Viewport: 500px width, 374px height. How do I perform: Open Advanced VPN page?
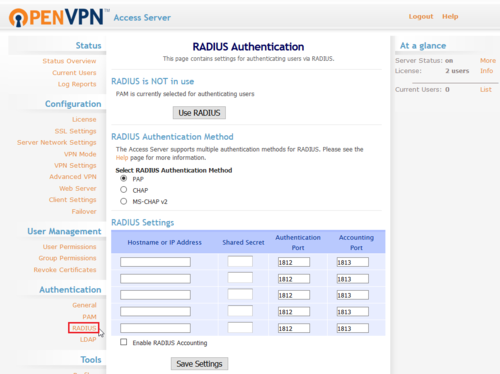point(73,177)
